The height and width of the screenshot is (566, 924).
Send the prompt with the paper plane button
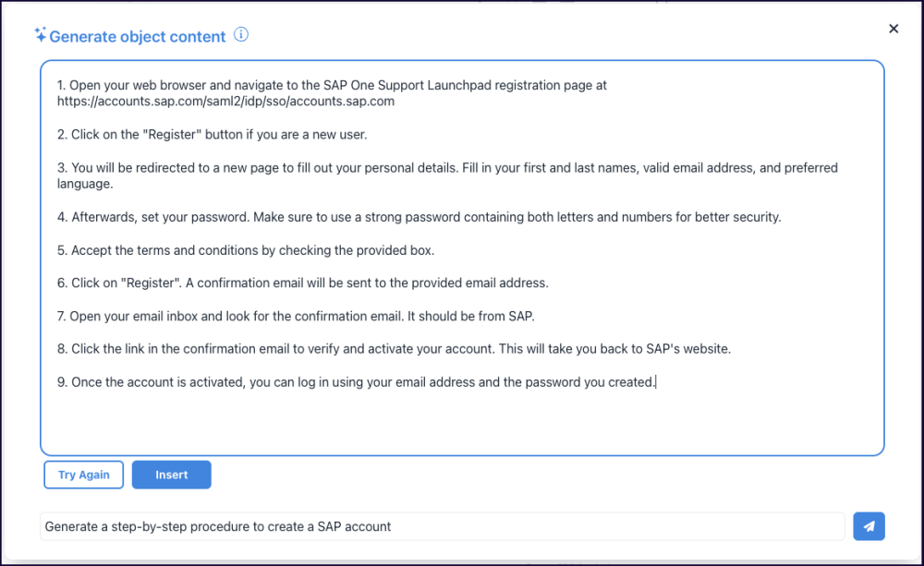[869, 526]
